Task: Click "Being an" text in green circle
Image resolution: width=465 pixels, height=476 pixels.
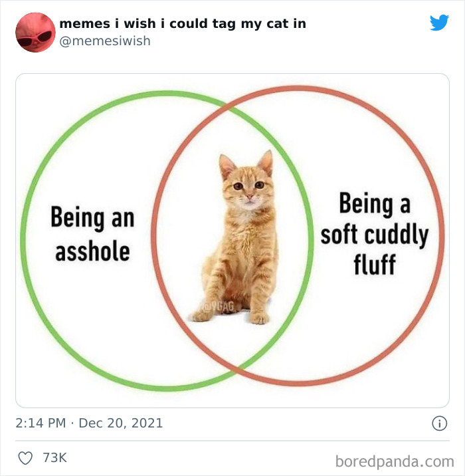Action: (92, 217)
